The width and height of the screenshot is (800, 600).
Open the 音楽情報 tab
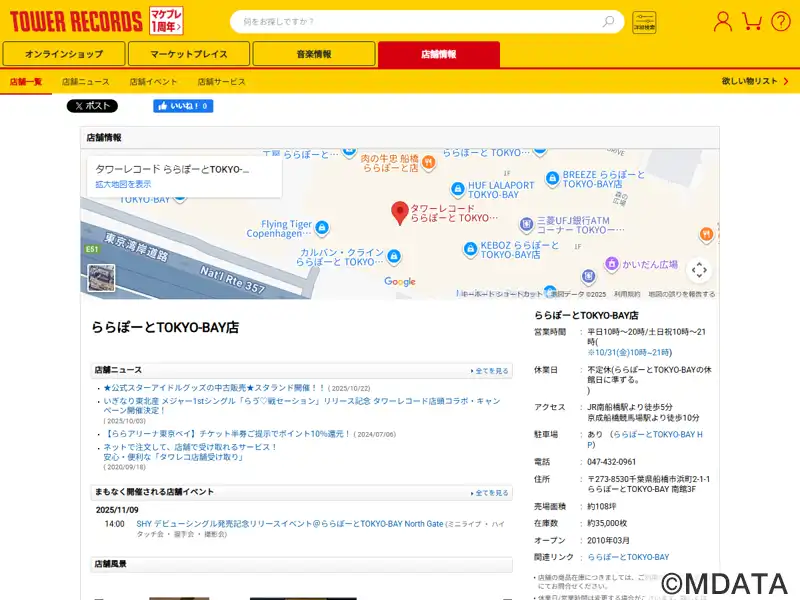(x=314, y=54)
